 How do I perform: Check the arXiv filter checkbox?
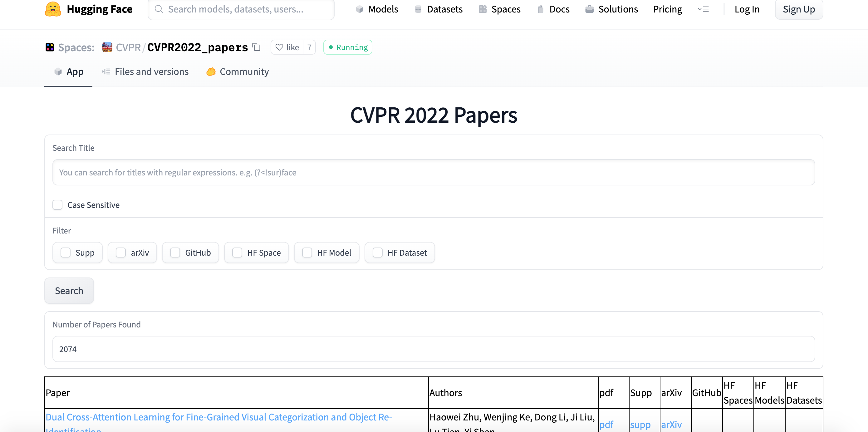(120, 253)
